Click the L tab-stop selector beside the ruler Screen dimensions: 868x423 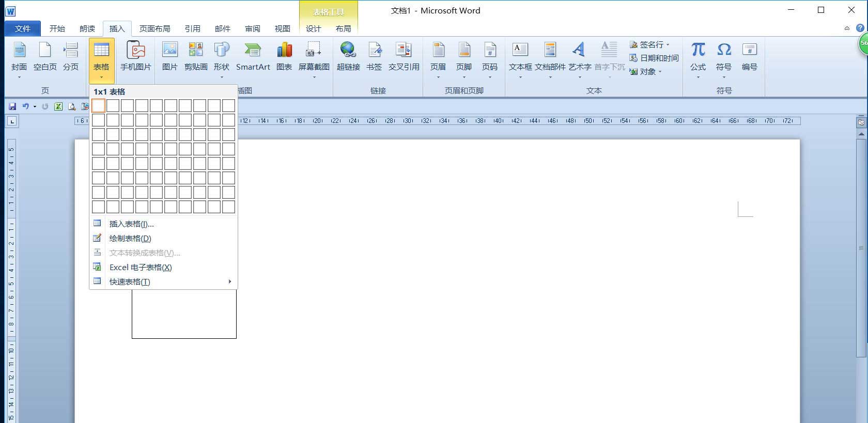tap(12, 121)
